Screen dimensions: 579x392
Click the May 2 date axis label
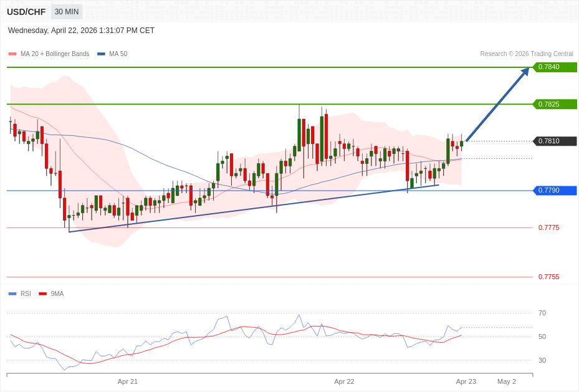(506, 381)
